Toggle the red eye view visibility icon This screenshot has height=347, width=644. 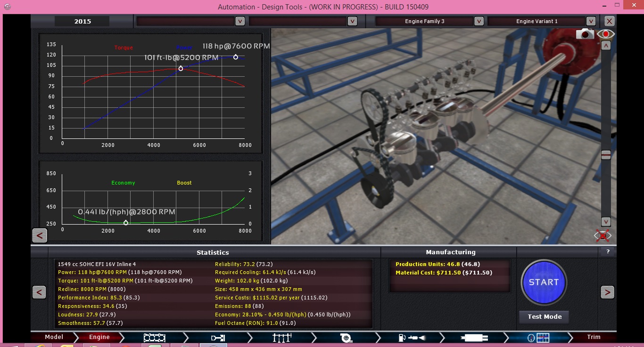[605, 34]
